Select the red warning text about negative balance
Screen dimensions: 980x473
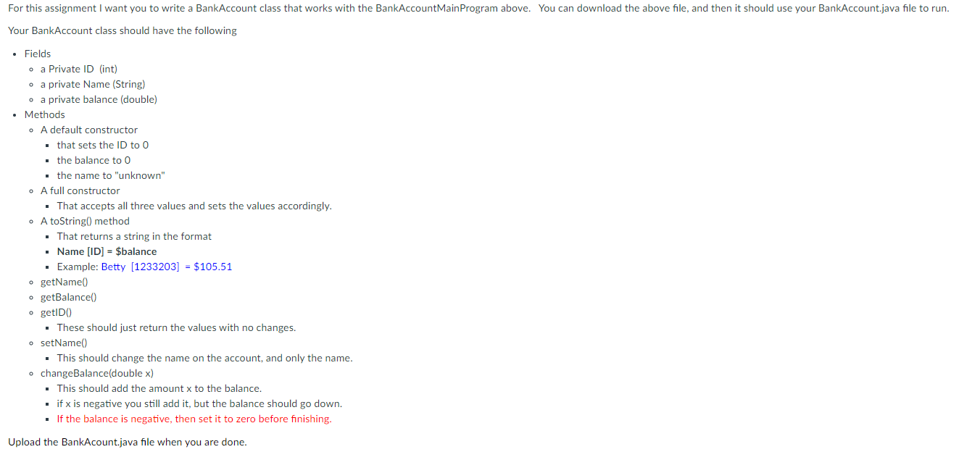(x=194, y=419)
